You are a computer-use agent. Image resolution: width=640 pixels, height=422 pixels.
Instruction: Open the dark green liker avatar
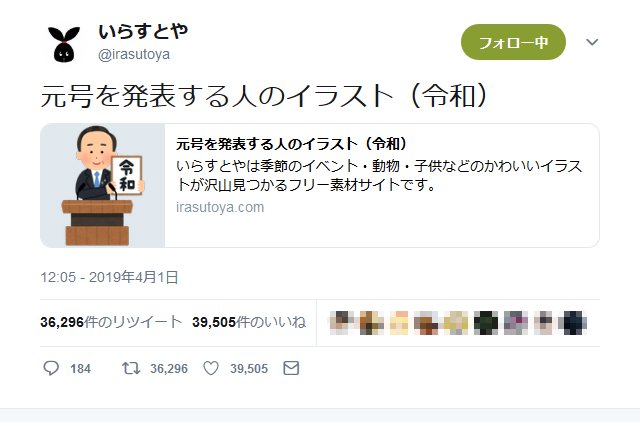[486, 323]
